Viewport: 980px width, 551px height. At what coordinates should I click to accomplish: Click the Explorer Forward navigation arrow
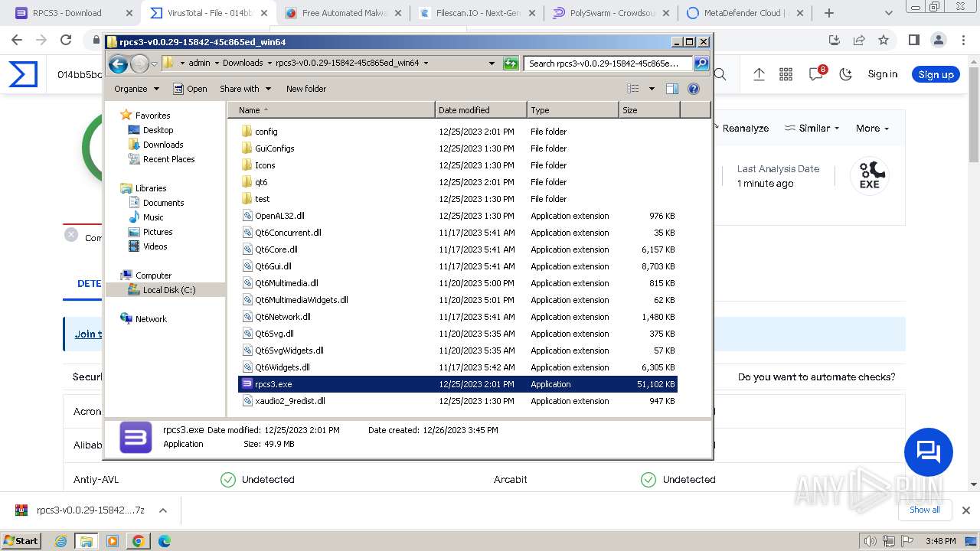[x=139, y=64]
